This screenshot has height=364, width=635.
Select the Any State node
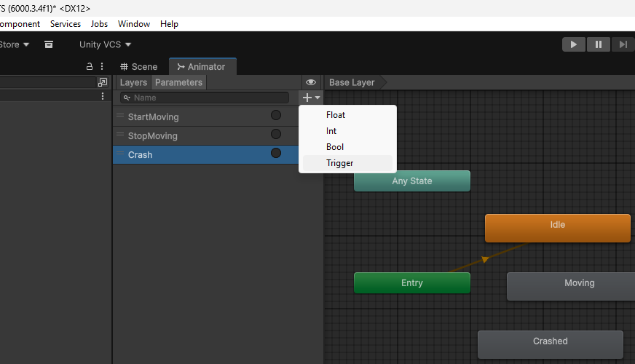(412, 181)
